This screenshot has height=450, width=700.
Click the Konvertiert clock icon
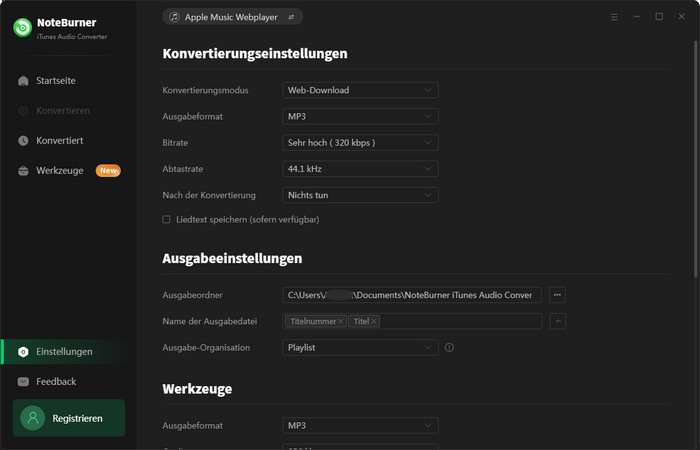(23, 141)
